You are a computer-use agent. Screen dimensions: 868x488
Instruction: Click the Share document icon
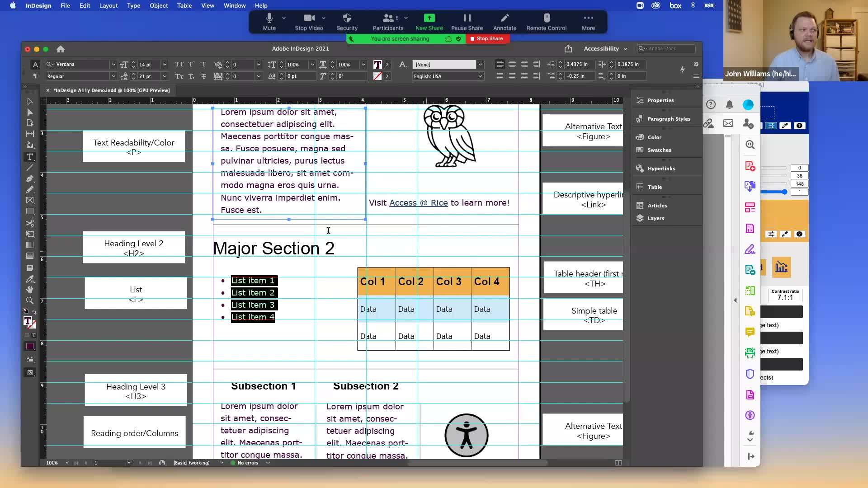point(568,48)
